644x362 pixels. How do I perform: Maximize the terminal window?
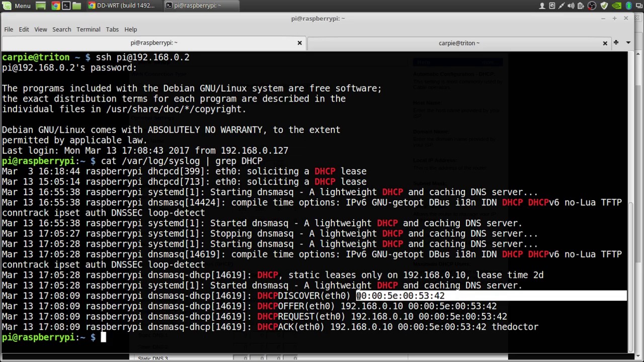614,18
